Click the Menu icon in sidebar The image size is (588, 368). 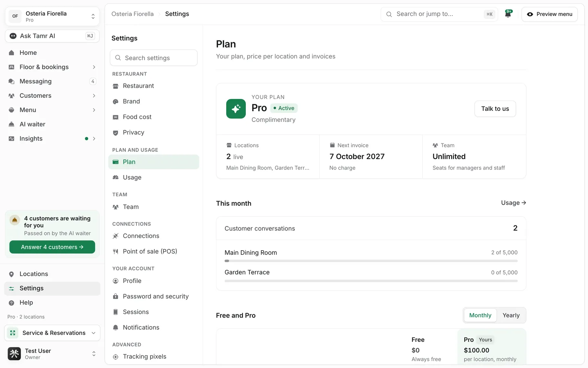(11, 110)
